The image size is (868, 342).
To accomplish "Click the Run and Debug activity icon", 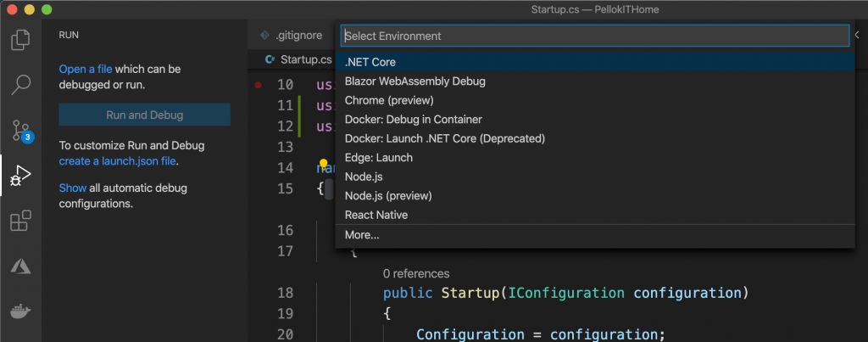I will 20,176.
